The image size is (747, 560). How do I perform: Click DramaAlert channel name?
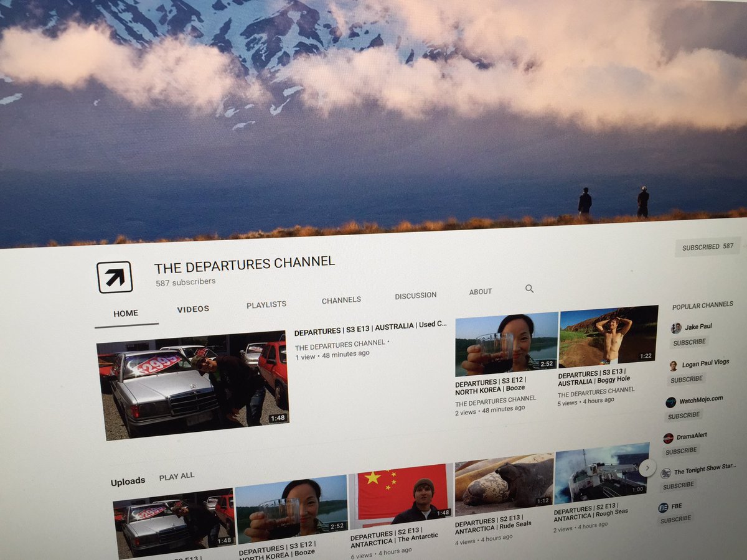[x=693, y=436]
